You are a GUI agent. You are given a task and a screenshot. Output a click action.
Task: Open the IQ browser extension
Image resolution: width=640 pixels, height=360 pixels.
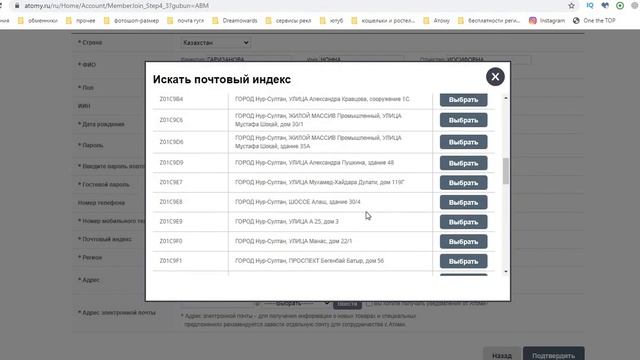pos(590,6)
